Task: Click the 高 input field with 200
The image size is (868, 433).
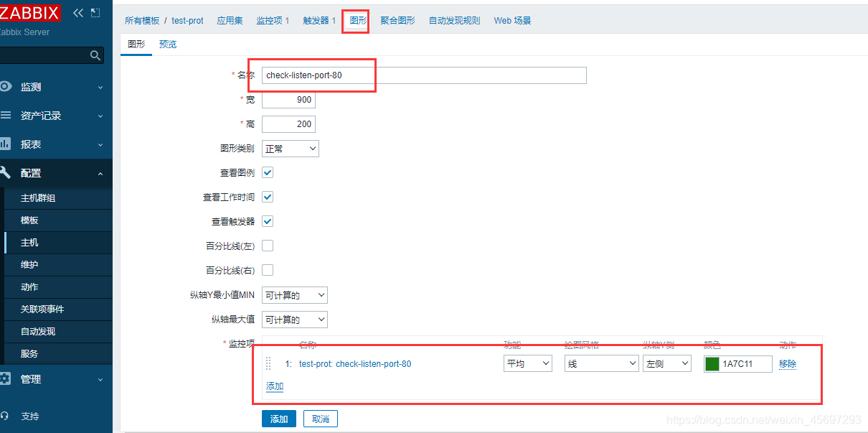Action: pos(288,124)
